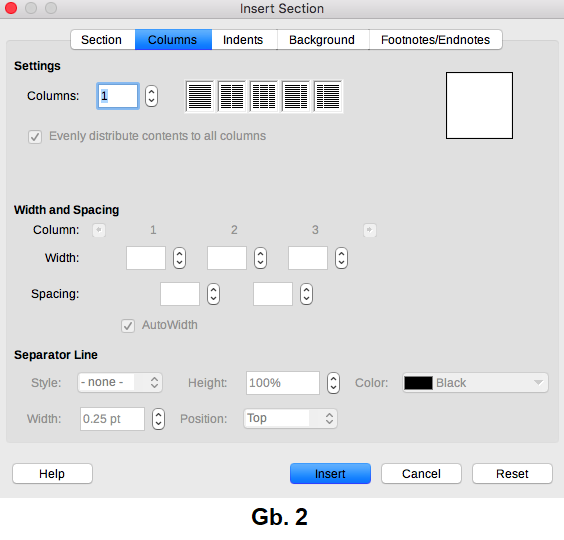Open the separator Style dropdown

point(120,382)
